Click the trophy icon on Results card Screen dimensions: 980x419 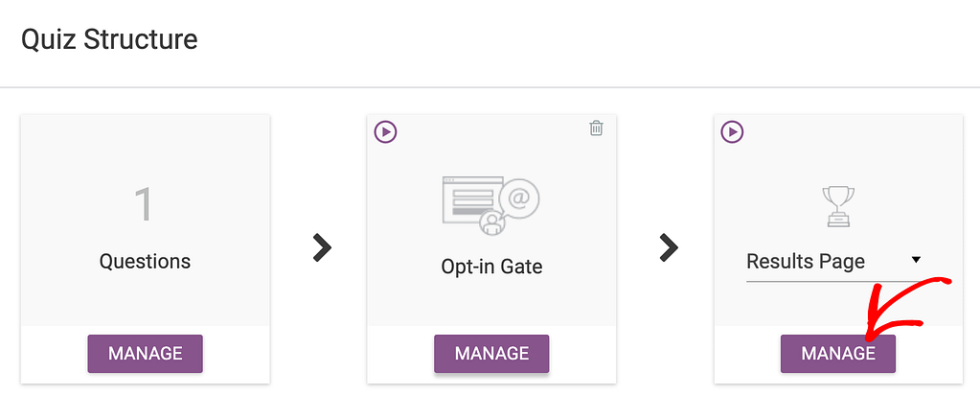coord(837,207)
